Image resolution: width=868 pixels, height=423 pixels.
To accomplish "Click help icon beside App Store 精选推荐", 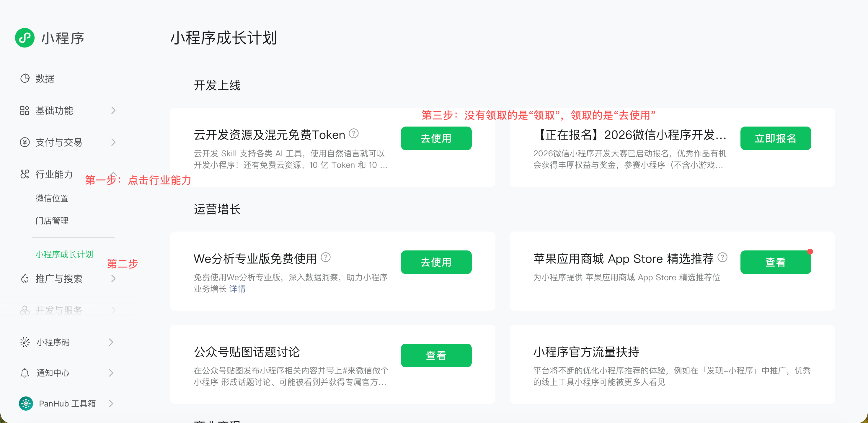I will (x=722, y=258).
